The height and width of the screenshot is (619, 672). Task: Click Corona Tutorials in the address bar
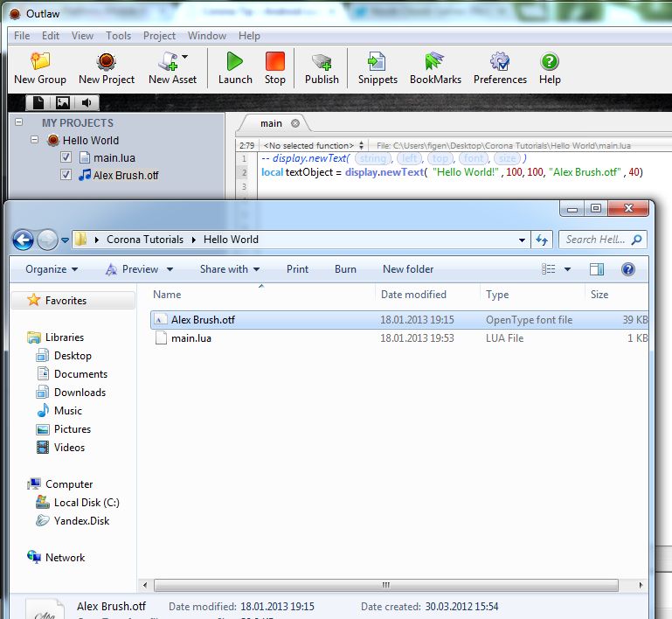[145, 240]
